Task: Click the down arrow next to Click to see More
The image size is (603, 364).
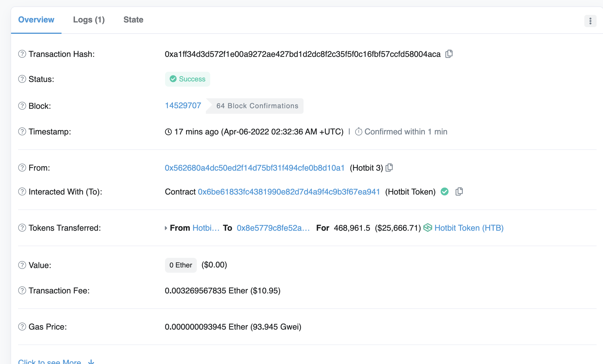Action: (91, 362)
